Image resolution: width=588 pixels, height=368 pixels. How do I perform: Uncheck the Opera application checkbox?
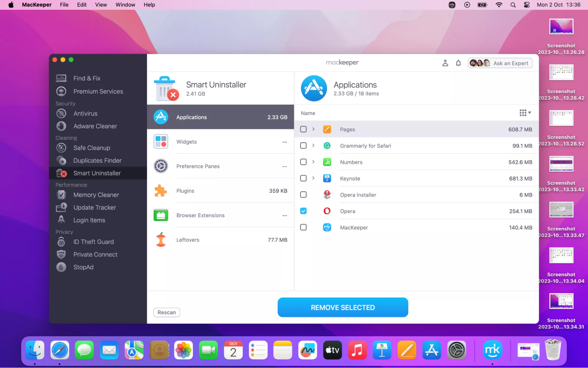(303, 211)
